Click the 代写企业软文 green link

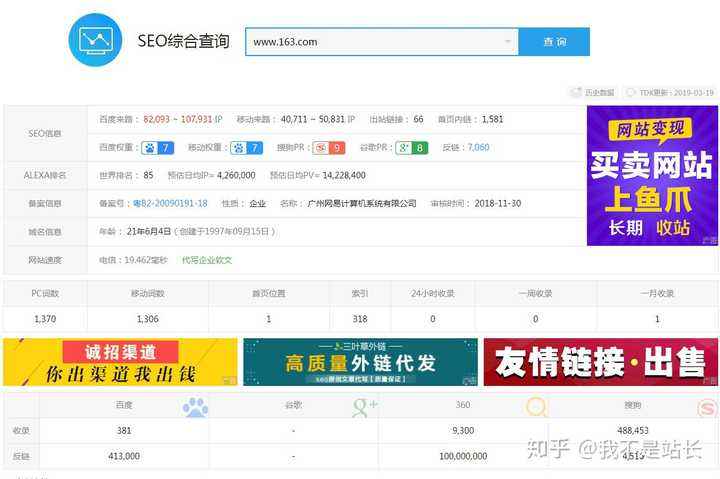(x=207, y=260)
